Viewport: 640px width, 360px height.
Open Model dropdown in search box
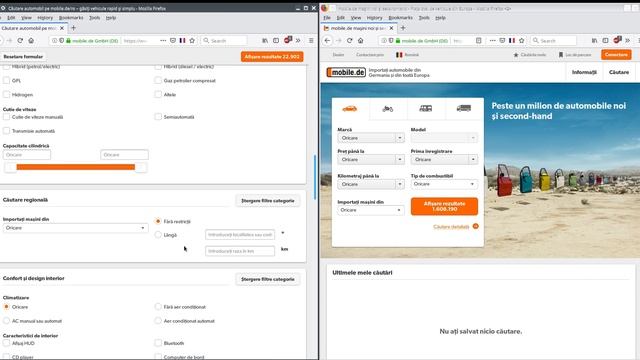point(444,138)
